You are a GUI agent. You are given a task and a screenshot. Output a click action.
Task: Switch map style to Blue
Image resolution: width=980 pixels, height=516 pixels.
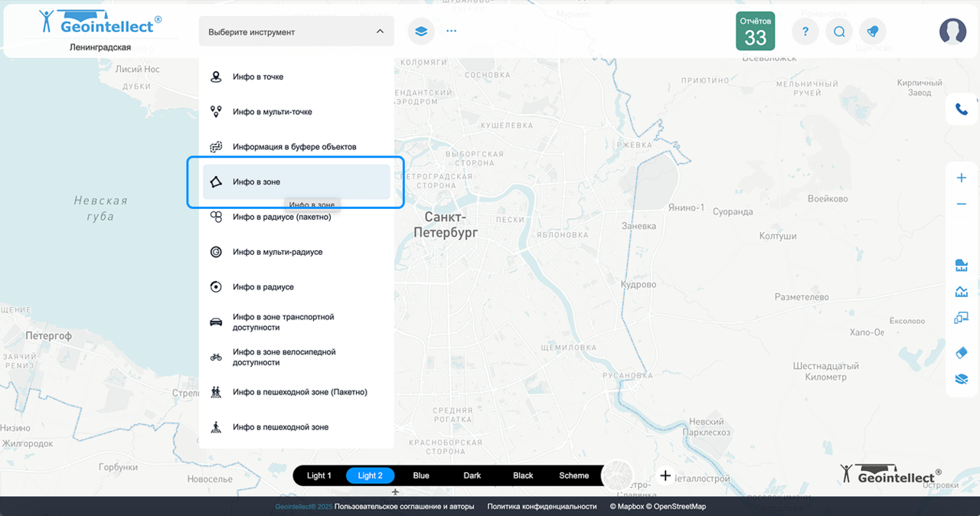pyautogui.click(x=421, y=475)
